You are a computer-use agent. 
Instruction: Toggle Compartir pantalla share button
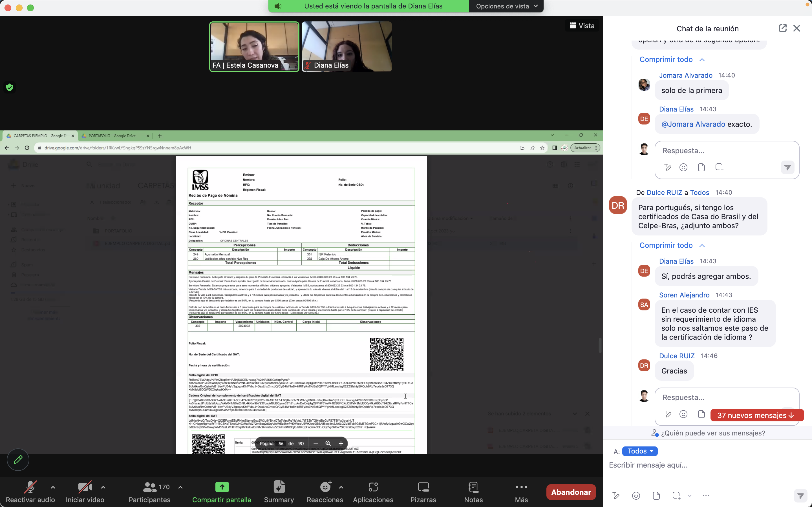pos(222,487)
